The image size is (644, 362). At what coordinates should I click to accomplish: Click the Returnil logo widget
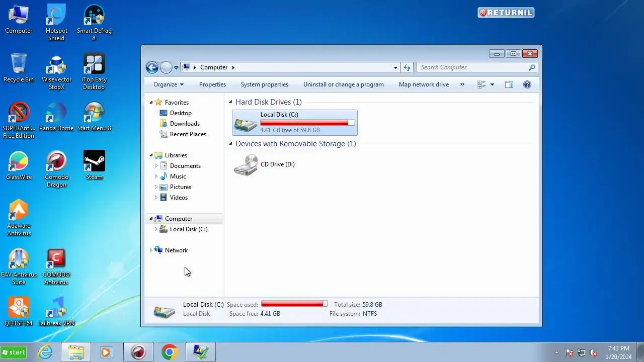click(506, 13)
